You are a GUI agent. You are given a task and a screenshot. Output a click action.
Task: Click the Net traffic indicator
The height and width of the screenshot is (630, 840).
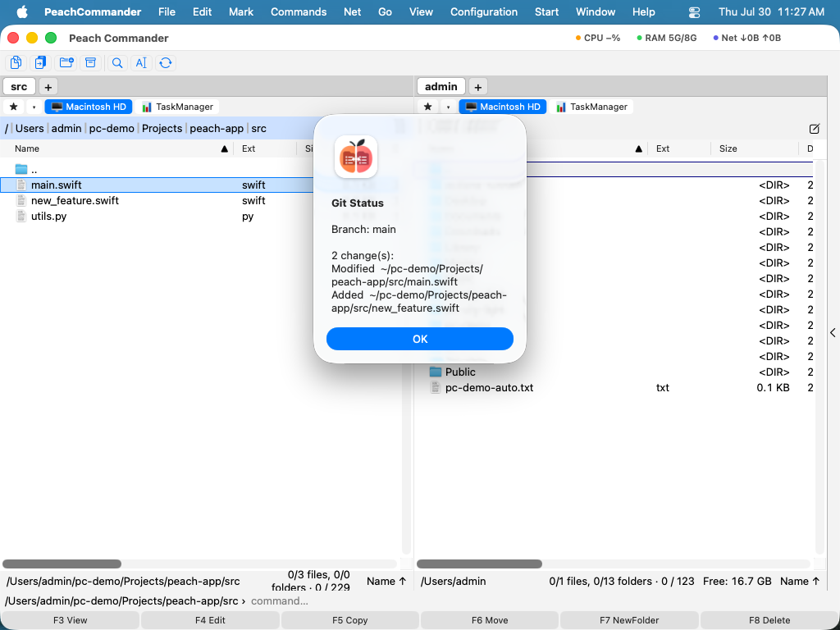pyautogui.click(x=747, y=38)
